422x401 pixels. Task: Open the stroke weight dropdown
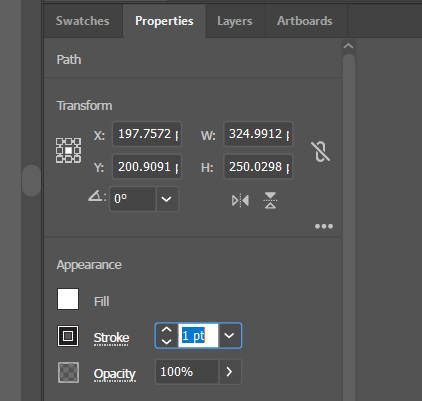pos(229,336)
